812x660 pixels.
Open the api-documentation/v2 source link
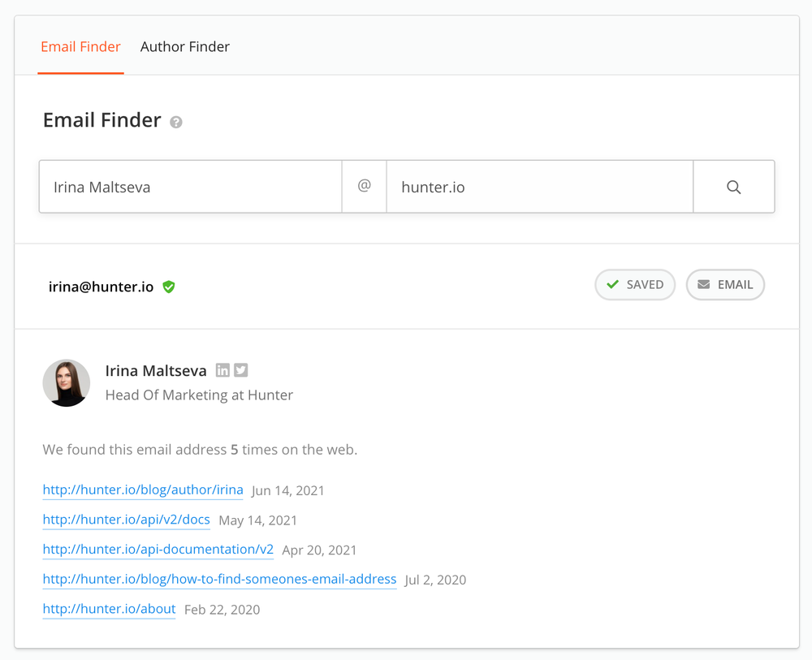click(x=158, y=550)
